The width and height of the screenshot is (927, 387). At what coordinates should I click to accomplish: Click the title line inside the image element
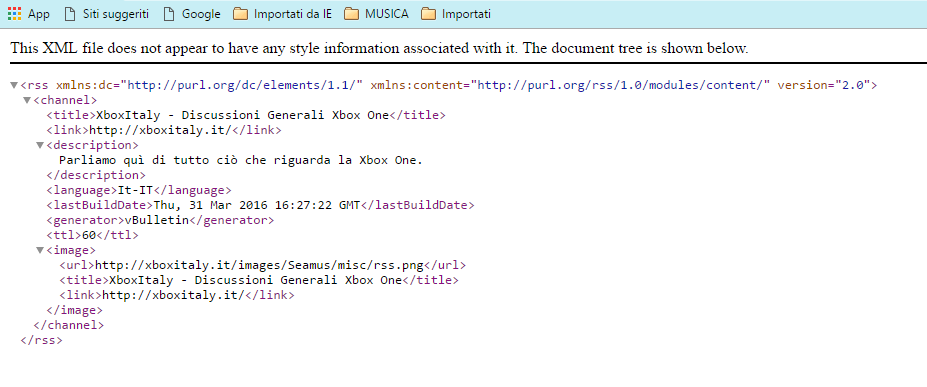[x=259, y=280]
